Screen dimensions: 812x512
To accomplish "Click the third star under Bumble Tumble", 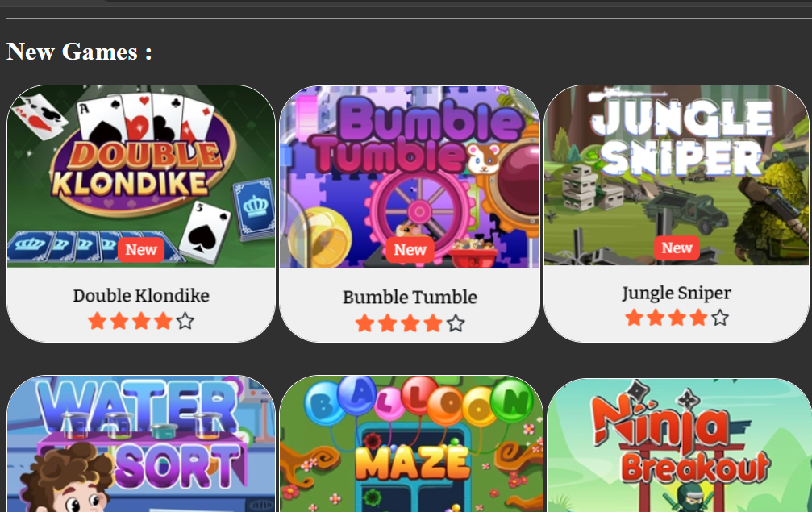I will [x=410, y=323].
